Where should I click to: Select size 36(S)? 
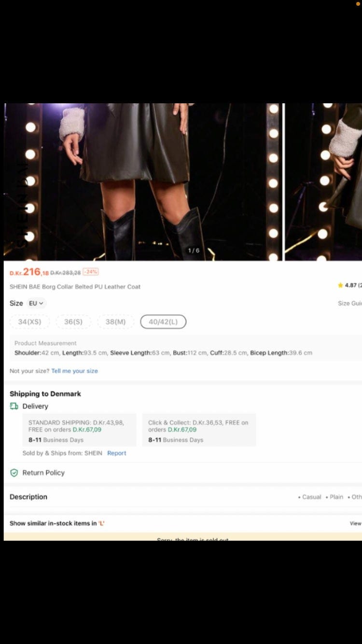(73, 322)
